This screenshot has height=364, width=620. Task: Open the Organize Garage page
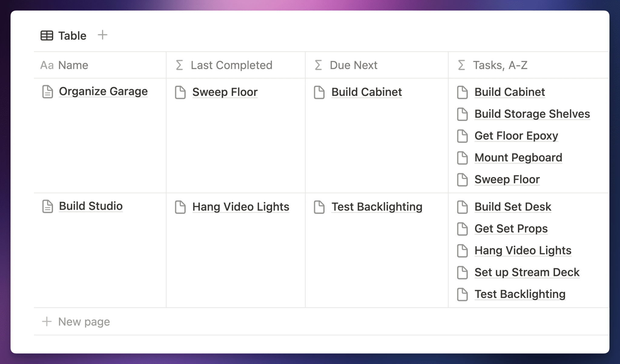point(103,91)
